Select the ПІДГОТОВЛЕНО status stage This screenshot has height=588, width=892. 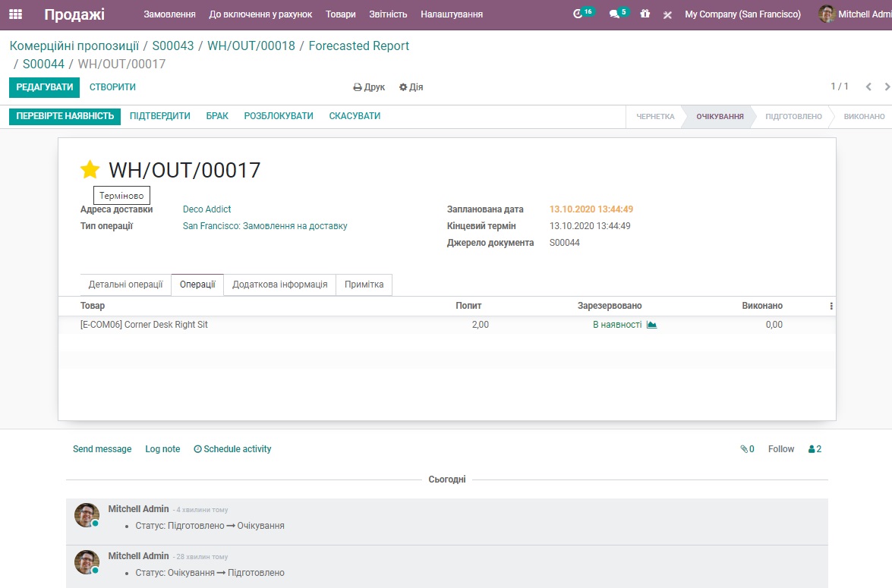(793, 117)
